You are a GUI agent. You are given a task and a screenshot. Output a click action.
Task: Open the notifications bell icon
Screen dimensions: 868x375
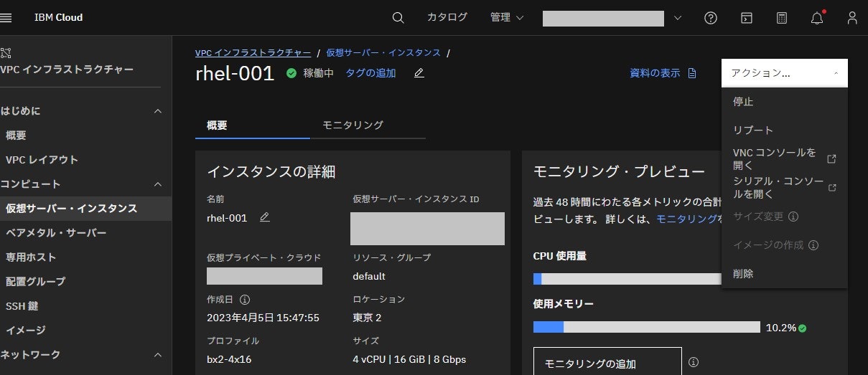[x=817, y=18]
